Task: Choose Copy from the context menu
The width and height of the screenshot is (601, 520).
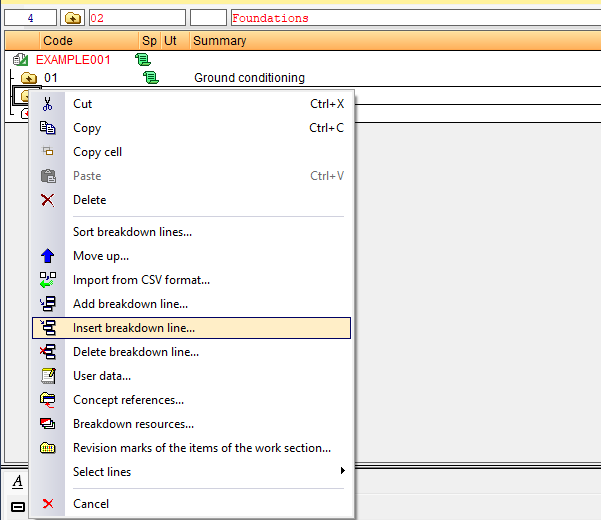Action: point(192,128)
